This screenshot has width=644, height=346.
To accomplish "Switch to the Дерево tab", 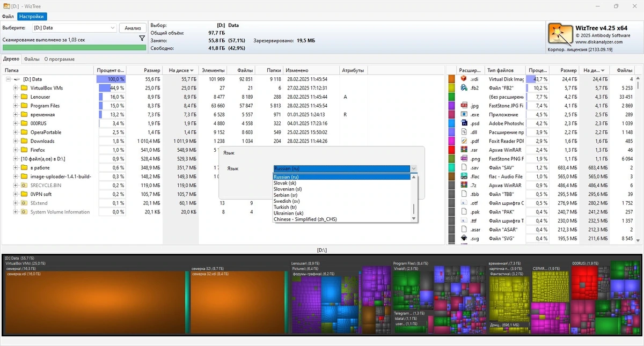I will click(11, 59).
